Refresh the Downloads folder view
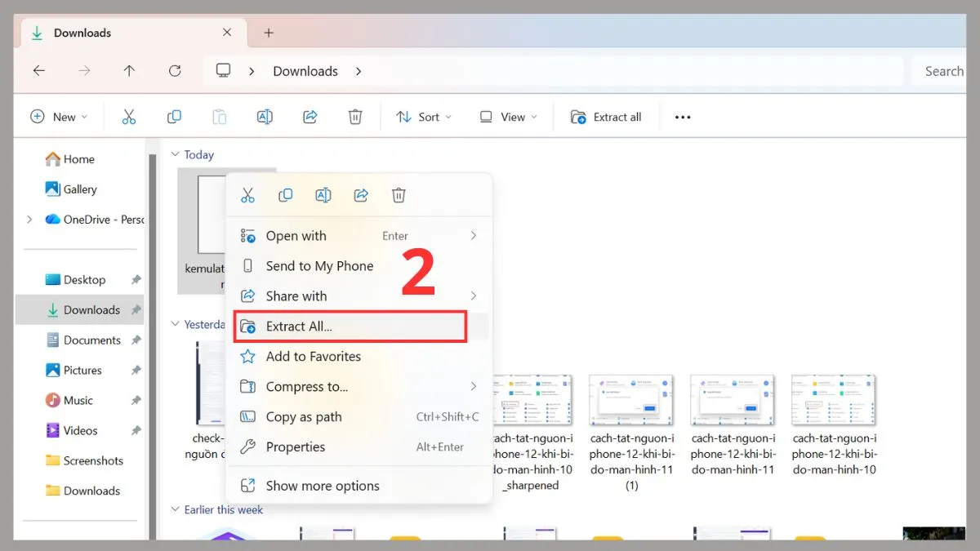Screen dimensions: 980x551 pos(175,71)
